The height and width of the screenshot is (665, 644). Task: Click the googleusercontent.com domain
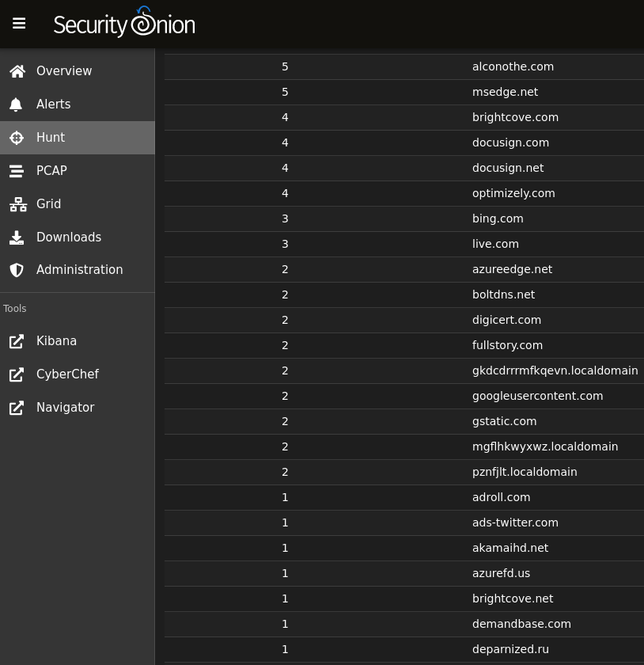coord(537,396)
